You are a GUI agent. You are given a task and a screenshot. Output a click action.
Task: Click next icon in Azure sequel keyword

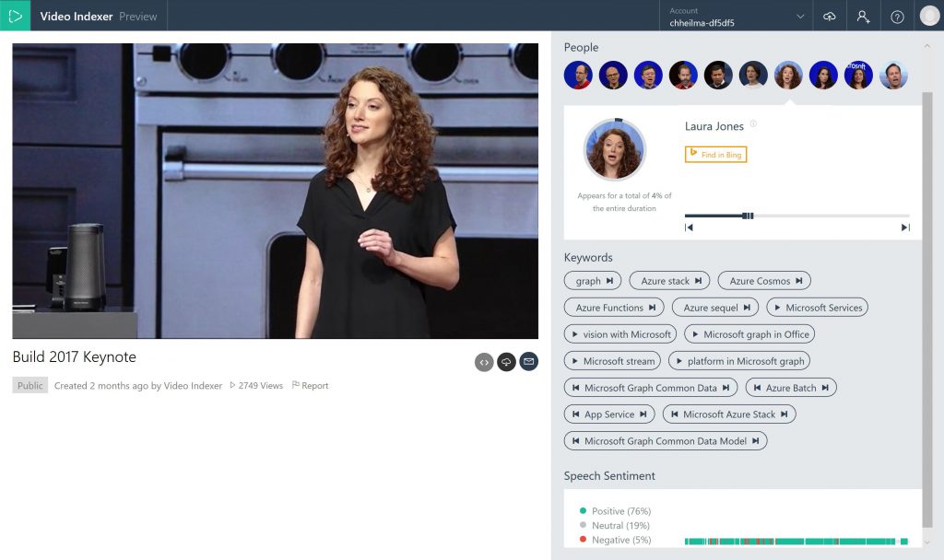click(747, 308)
